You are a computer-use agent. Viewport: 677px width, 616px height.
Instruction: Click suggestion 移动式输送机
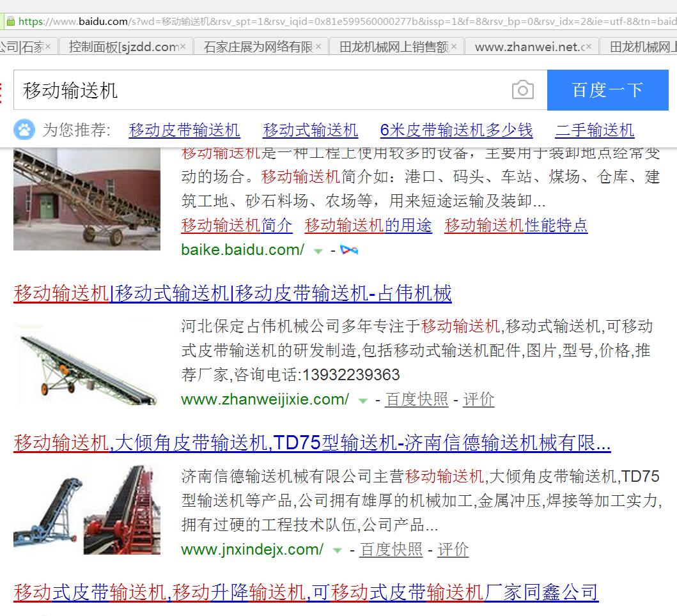coord(311,130)
